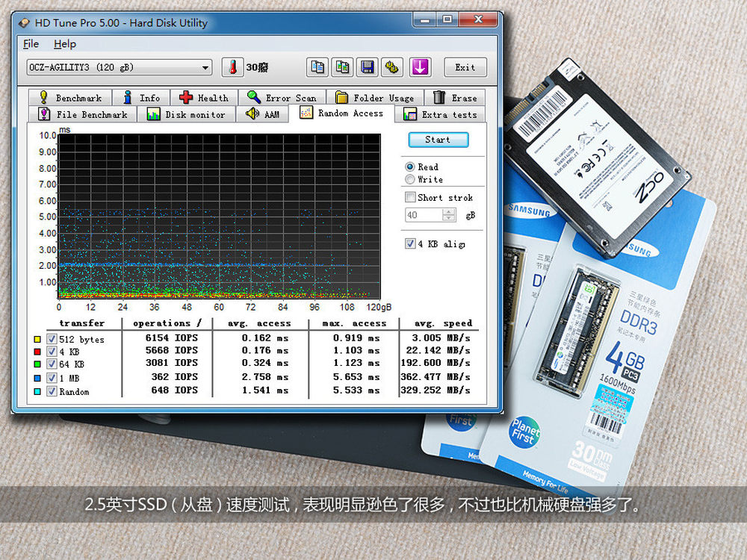
Task: Toggle the 1 MB checkbox
Action: [x=52, y=378]
